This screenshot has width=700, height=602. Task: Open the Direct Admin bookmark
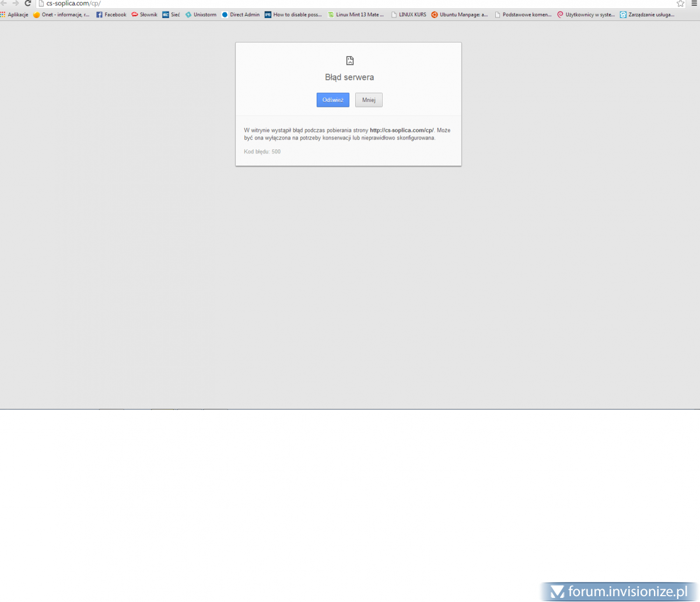coord(241,15)
